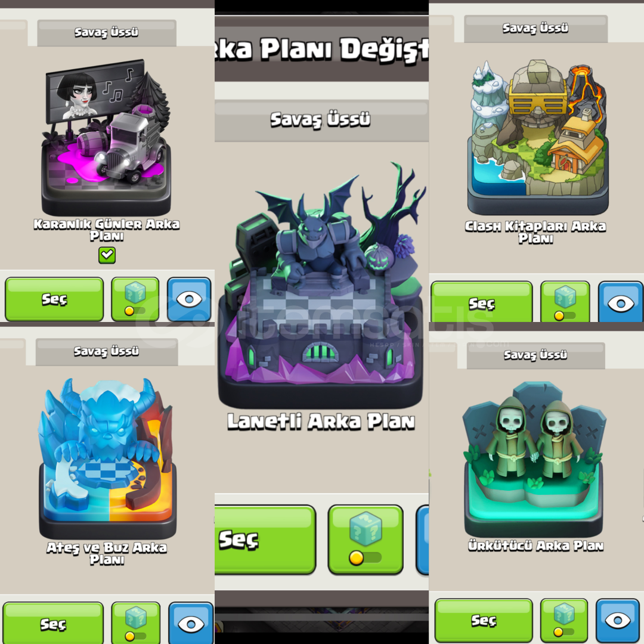Select Clash Kitapları scenery with Seç button
This screenshot has width=644, height=644.
tap(481, 302)
